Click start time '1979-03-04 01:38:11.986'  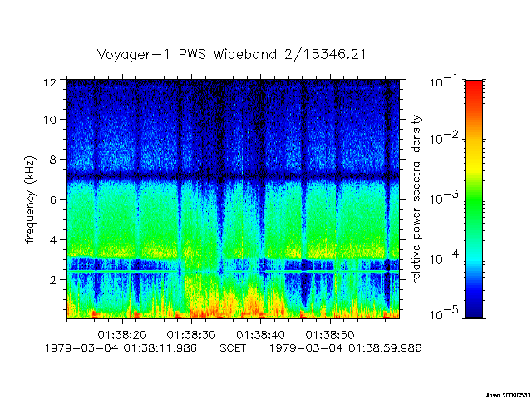pos(121,348)
